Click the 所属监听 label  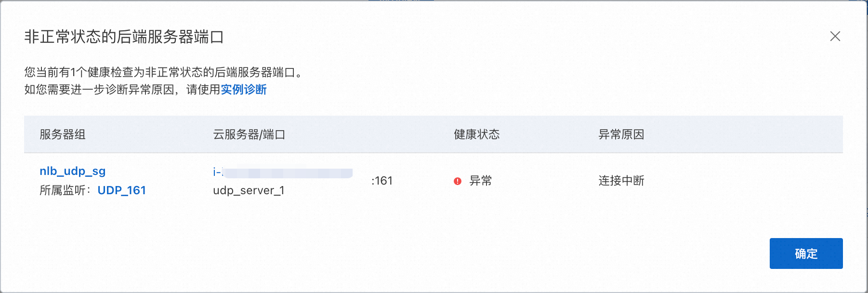pos(65,190)
